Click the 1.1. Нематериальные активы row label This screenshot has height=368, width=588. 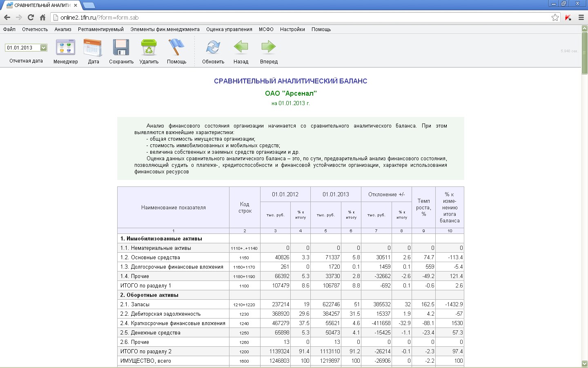pos(156,248)
